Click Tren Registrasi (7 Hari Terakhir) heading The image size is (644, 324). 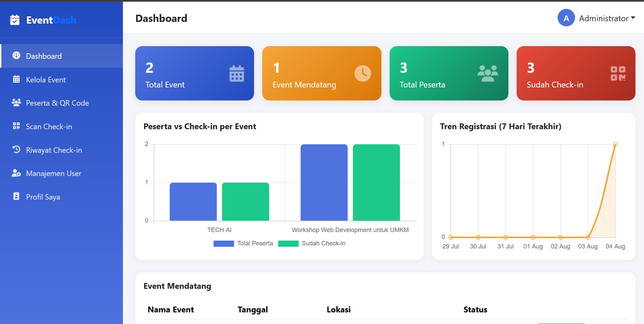tap(501, 126)
